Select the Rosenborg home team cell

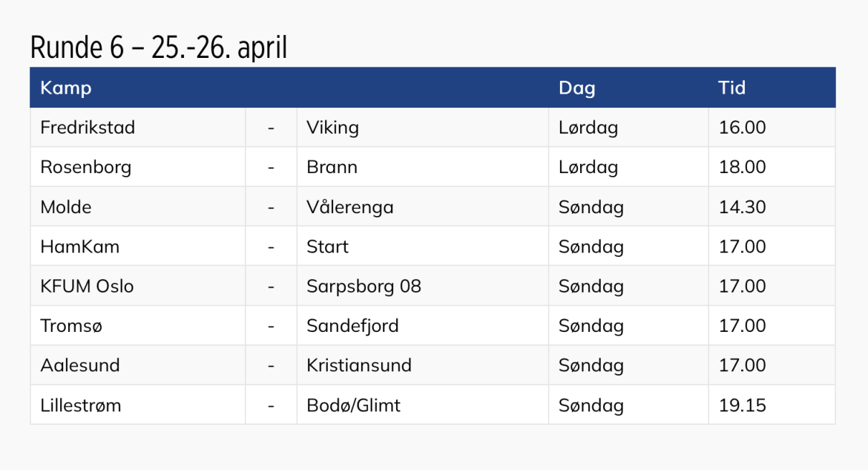85,167
